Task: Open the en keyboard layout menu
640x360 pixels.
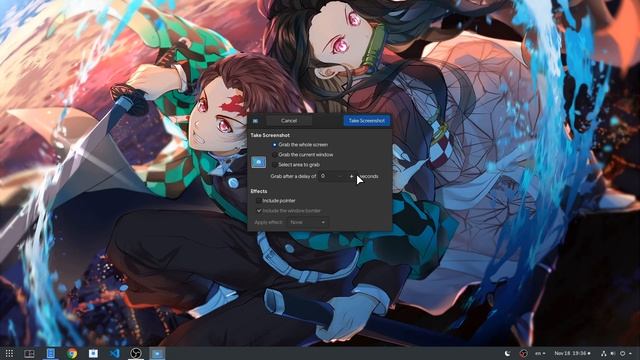Action: click(x=540, y=353)
